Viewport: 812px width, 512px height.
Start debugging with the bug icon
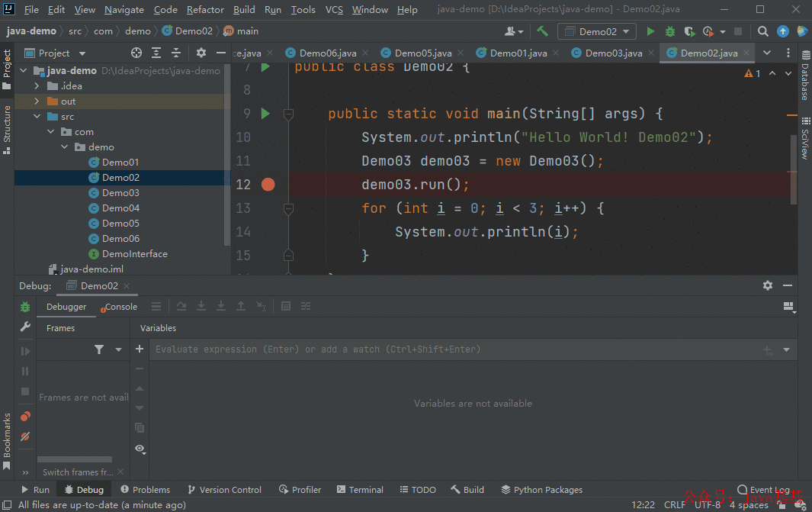click(x=670, y=31)
